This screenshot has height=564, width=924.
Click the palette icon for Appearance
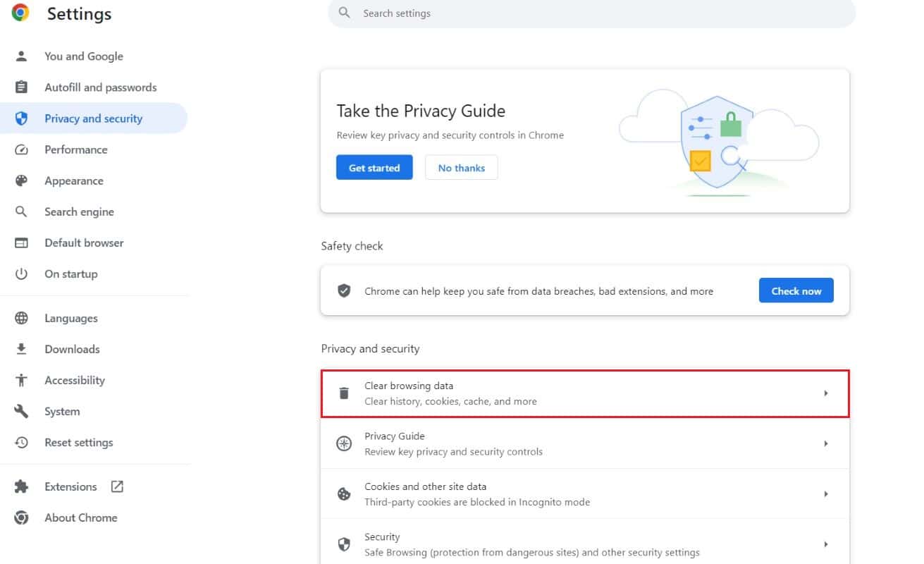(x=21, y=180)
